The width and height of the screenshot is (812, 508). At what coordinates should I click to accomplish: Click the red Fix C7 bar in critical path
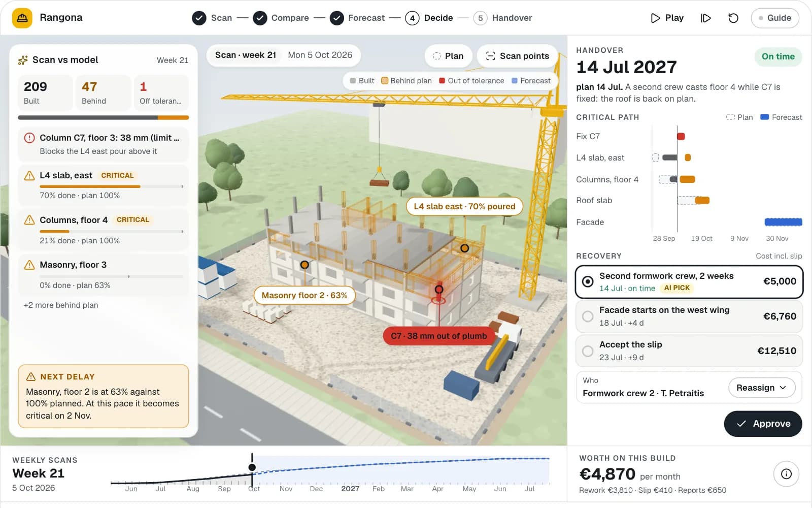(681, 136)
